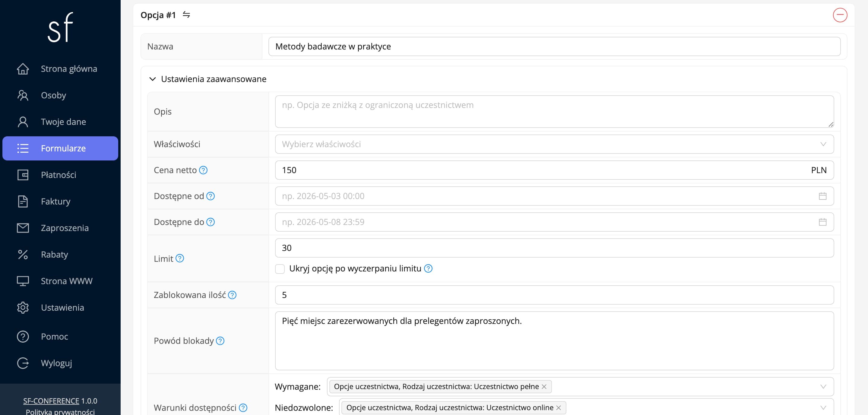Image resolution: width=868 pixels, height=415 pixels.
Task: Click the Powód blokady textarea
Action: tap(554, 341)
